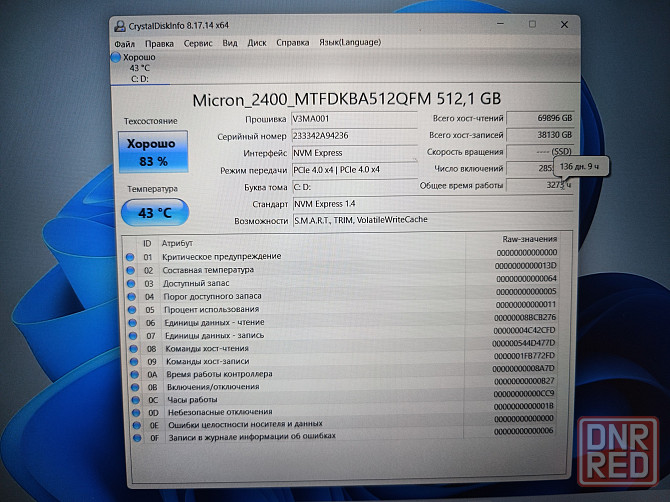Open the Язык(Language) menu

coord(350,42)
